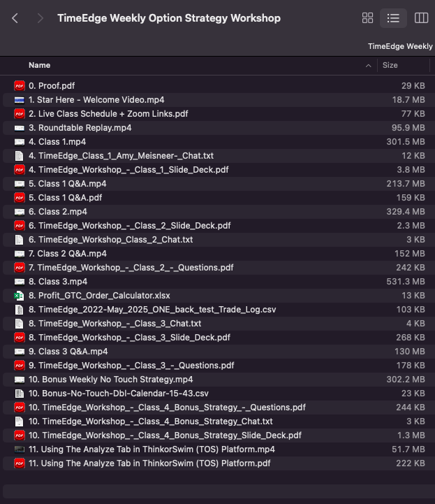Click the text file icon for Class_2_Chat.txt
The image size is (435, 504).
(20, 240)
